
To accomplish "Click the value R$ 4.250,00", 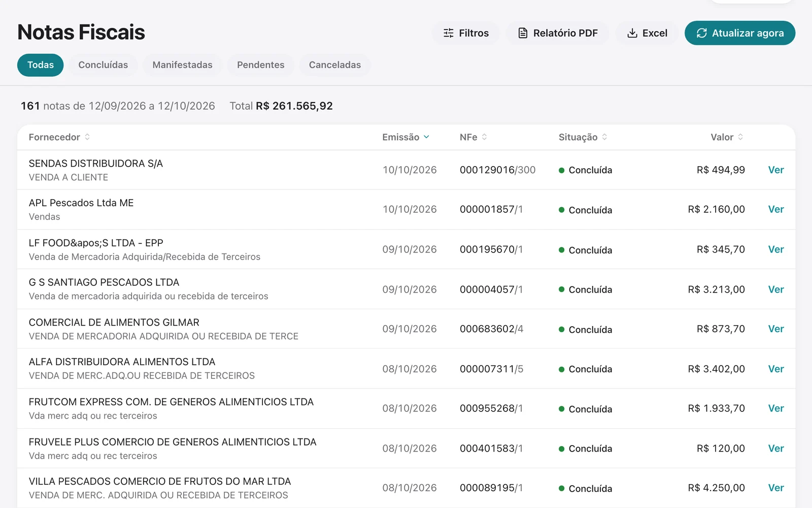I will [x=716, y=488].
